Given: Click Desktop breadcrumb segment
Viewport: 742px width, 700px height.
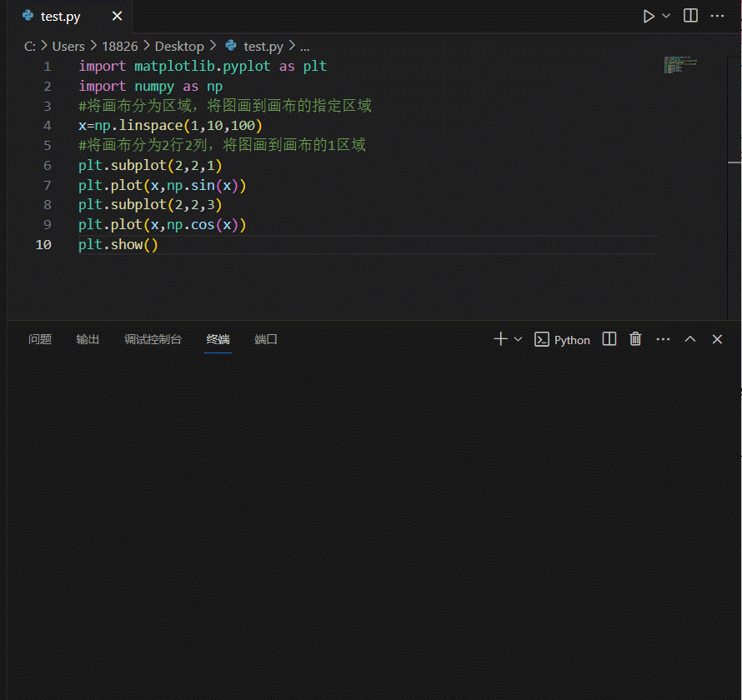Looking at the screenshot, I should tap(179, 47).
